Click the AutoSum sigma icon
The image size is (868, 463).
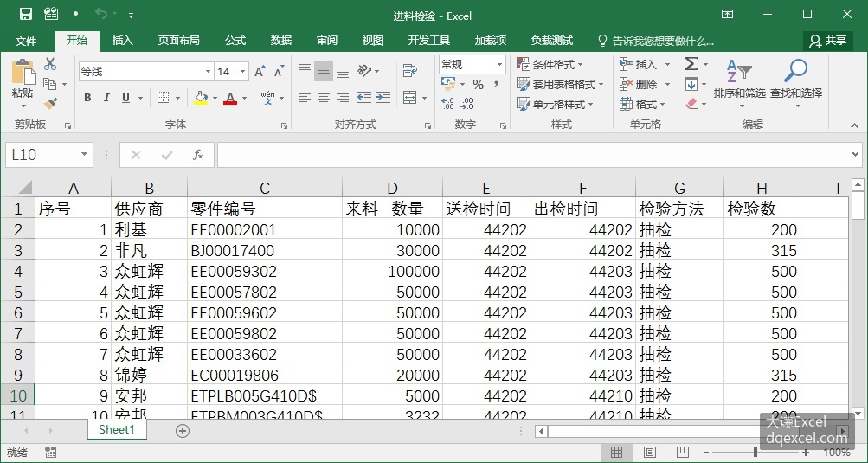tap(691, 64)
